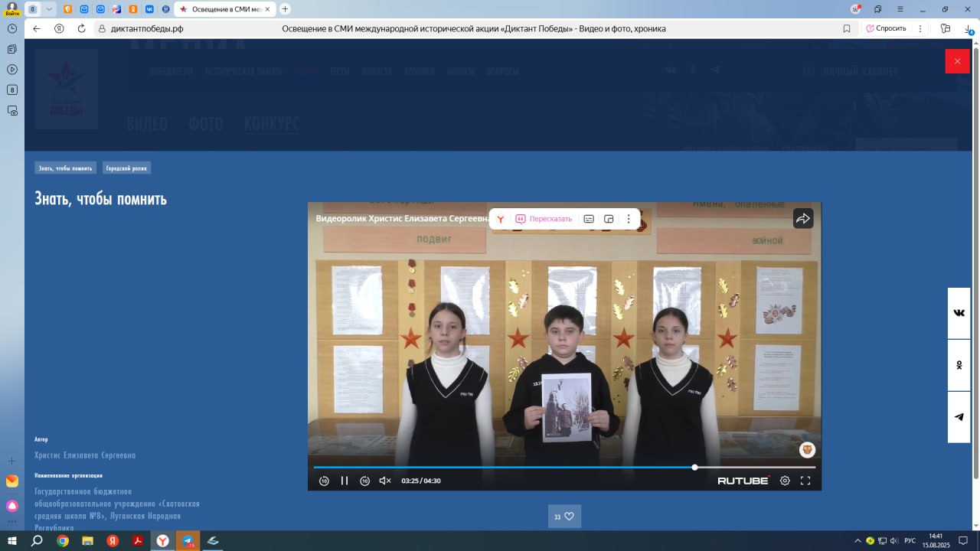Go back in browser
Viewport: 980px width, 551px height.
(x=36, y=28)
